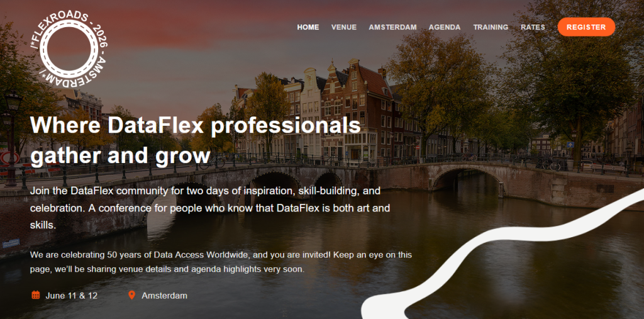Click the "Where DataFlex professionals gather" headline

pyautogui.click(x=195, y=140)
